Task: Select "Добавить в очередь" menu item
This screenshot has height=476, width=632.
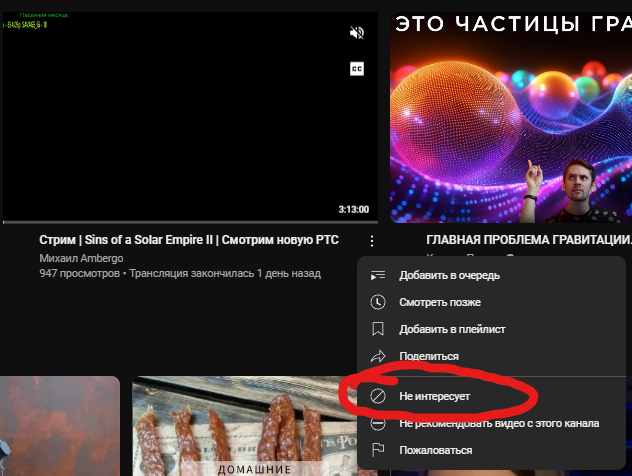Action: tap(491, 275)
